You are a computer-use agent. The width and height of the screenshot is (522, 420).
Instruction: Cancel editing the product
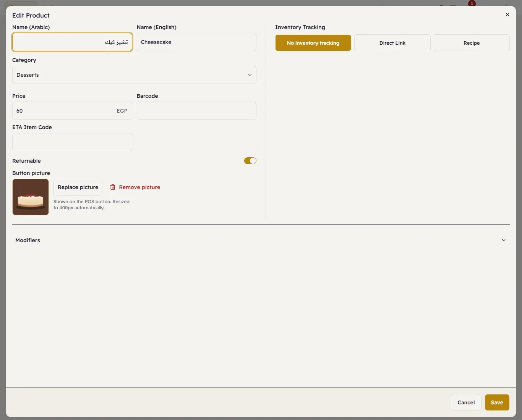[x=466, y=402]
